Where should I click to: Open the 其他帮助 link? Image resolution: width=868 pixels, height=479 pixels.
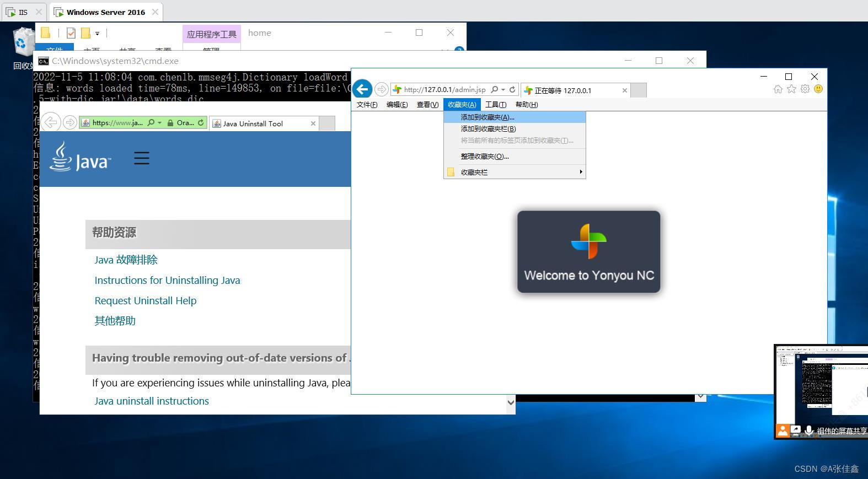coord(115,321)
